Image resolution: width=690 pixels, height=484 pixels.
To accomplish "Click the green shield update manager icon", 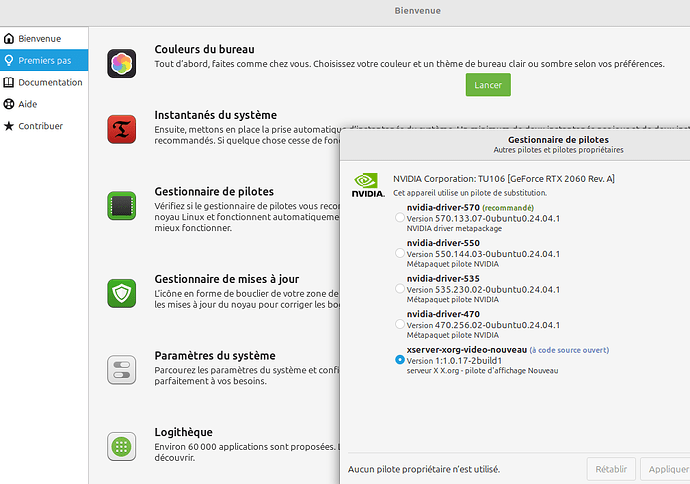I will point(121,293).
